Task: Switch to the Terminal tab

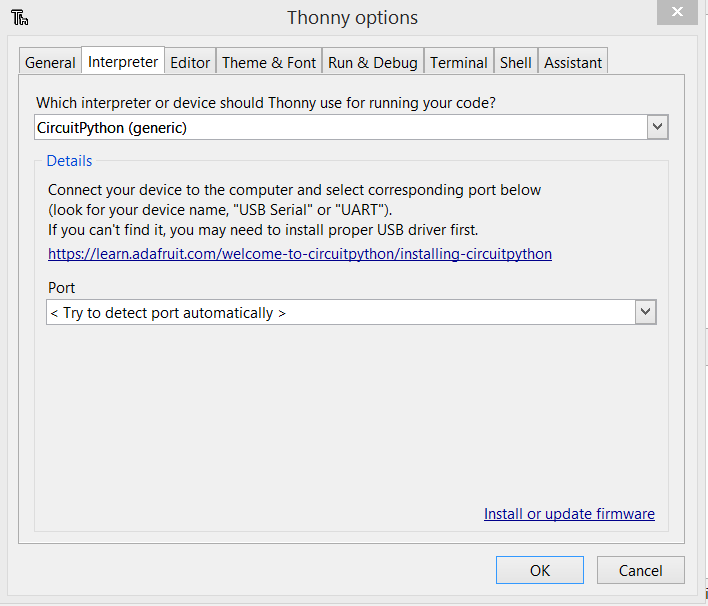Action: point(458,62)
